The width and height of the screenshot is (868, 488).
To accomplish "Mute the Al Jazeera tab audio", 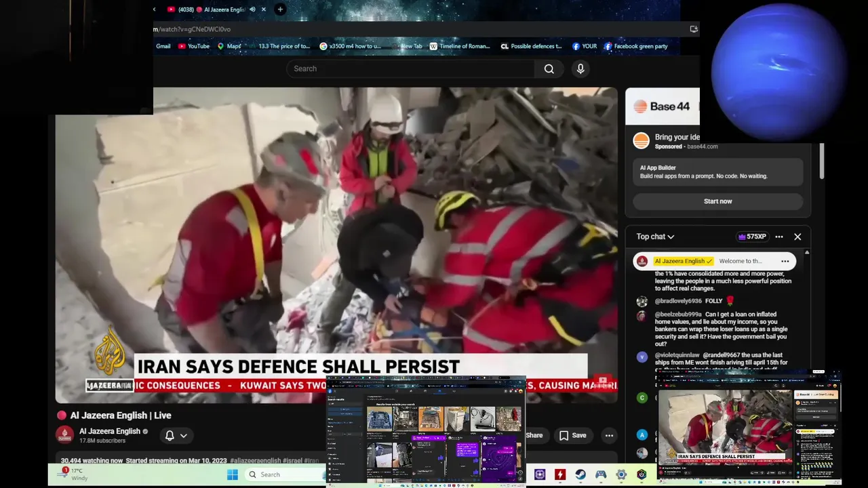I will click(x=252, y=9).
